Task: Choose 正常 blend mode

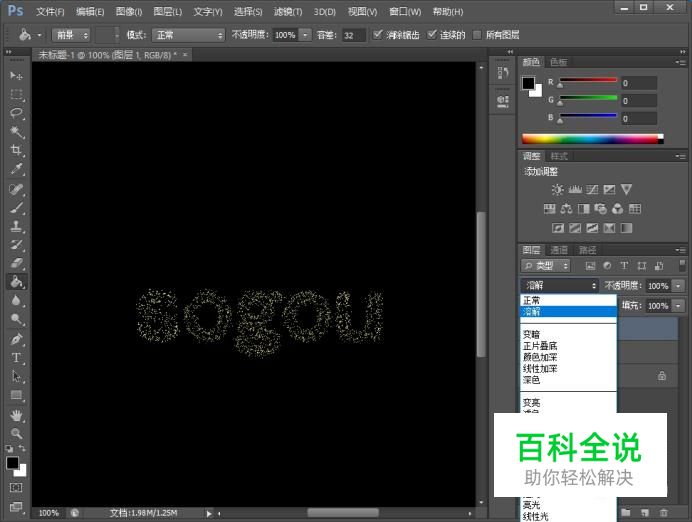Action: point(568,300)
